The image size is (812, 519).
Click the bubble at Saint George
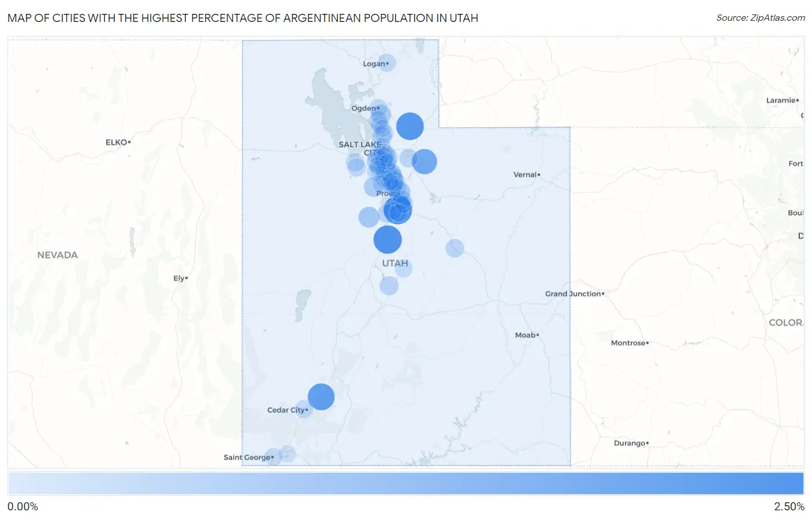pos(273,457)
